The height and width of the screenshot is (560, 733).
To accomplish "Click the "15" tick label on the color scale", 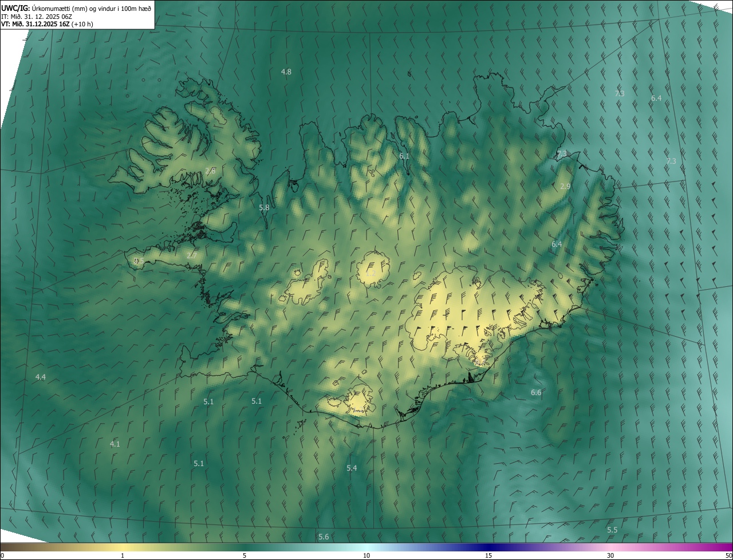I will (488, 555).
